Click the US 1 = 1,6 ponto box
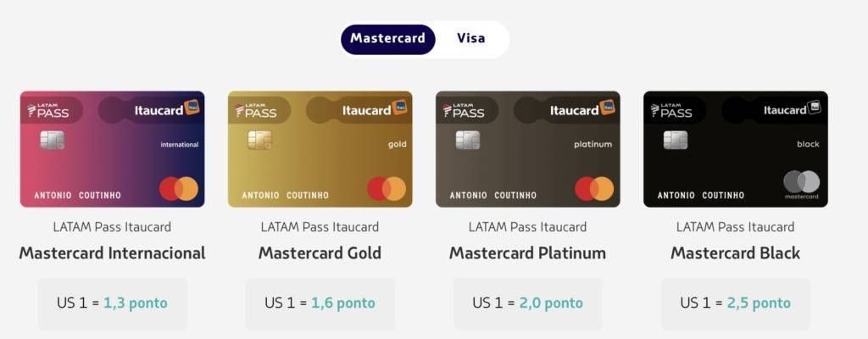The image size is (868, 339). coord(320,303)
